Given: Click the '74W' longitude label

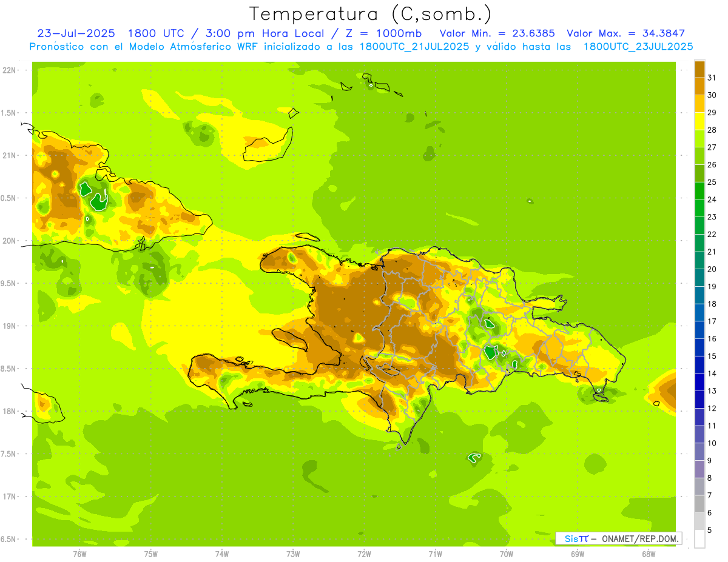Looking at the screenshot, I should (x=221, y=553).
